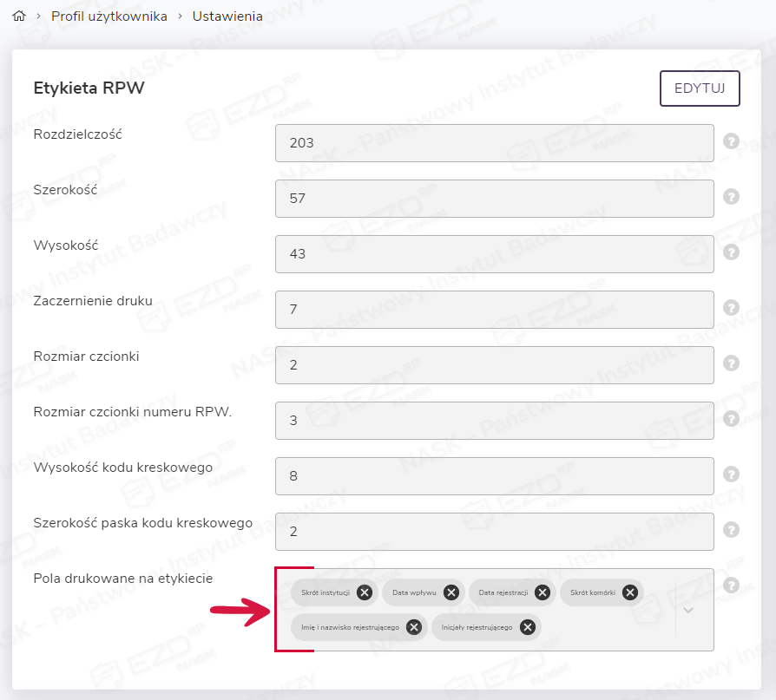Screen dimensions: 776x700
Task: Click question mark next to Rozmiar czcionki
Action: point(731,363)
